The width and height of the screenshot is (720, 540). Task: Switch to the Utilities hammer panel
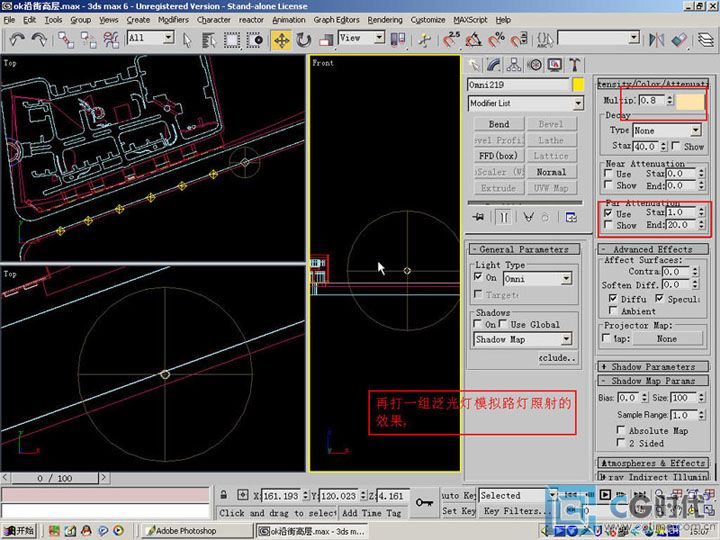point(574,65)
